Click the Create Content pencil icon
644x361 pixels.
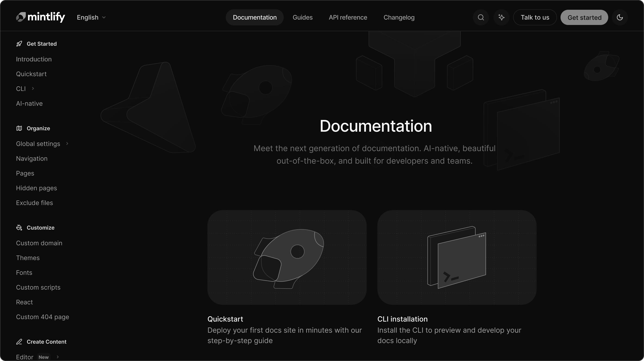(x=19, y=342)
